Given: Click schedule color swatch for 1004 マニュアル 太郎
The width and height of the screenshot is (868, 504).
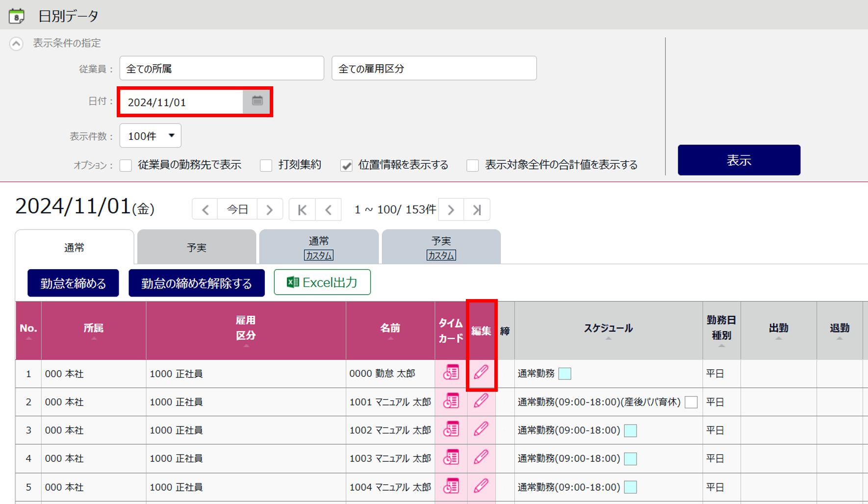Looking at the screenshot, I should tap(631, 487).
